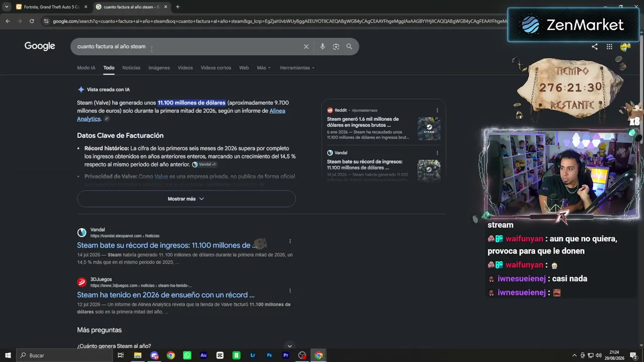
Task: Open Adobe Lightroom from the taskbar
Action: (x=253, y=355)
